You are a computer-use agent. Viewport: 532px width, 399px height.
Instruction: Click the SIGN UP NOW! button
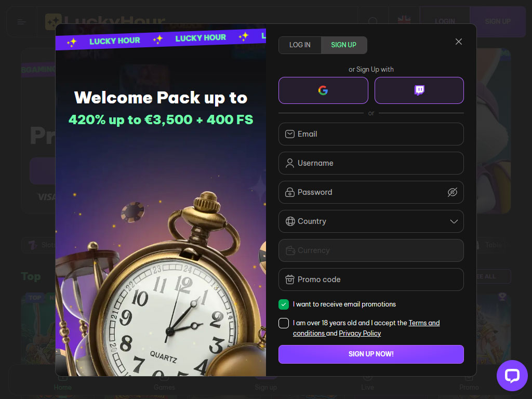click(371, 354)
